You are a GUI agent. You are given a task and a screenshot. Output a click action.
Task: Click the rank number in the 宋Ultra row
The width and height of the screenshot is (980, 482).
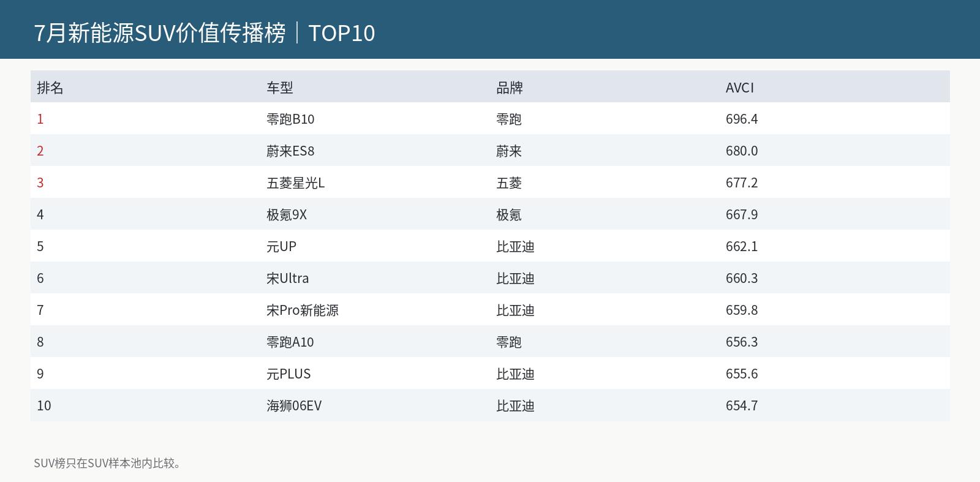[40, 278]
